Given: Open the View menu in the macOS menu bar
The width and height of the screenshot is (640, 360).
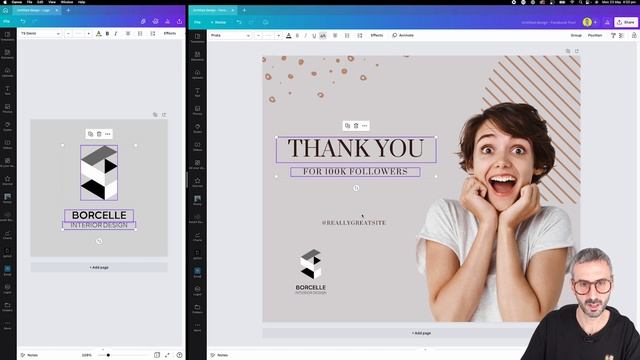Looking at the screenshot, I should point(52,2).
